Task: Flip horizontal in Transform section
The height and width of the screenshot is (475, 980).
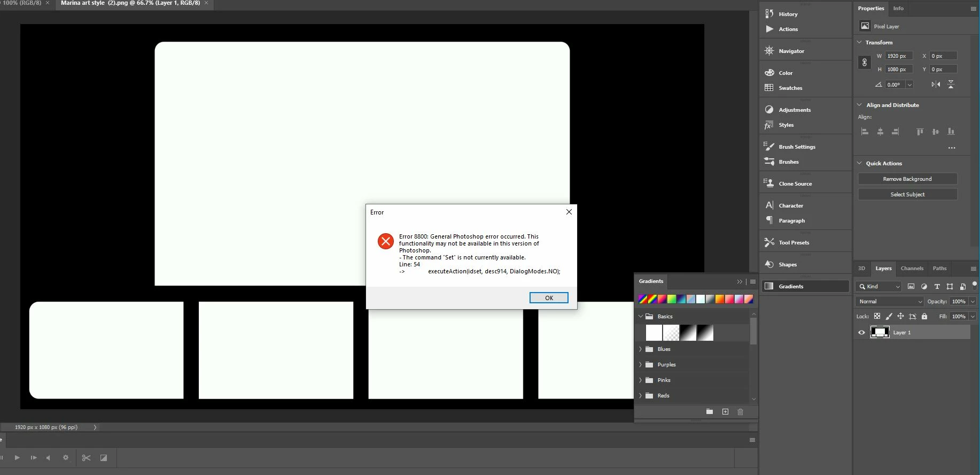Action: tap(936, 85)
